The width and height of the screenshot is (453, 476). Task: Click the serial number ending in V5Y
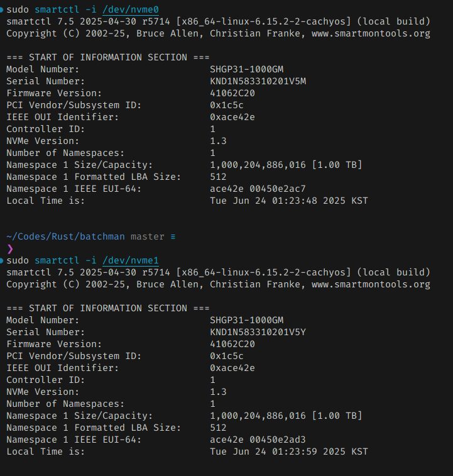point(258,332)
